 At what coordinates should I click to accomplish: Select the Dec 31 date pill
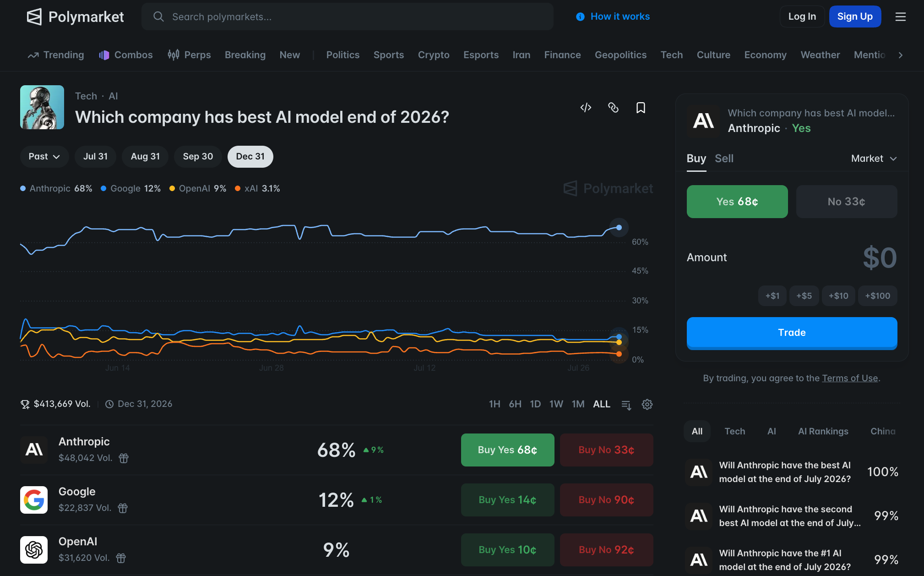tap(250, 157)
